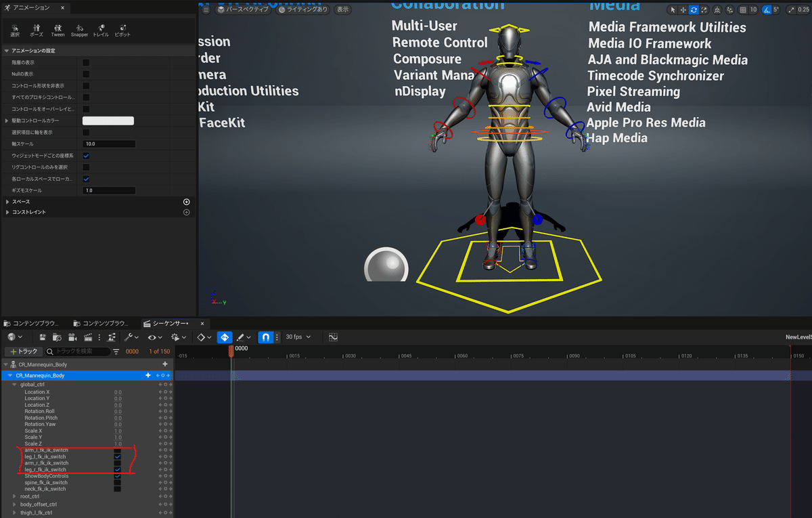Click the find in Content Browser icon
This screenshot has height=518, width=812.
[x=57, y=337]
